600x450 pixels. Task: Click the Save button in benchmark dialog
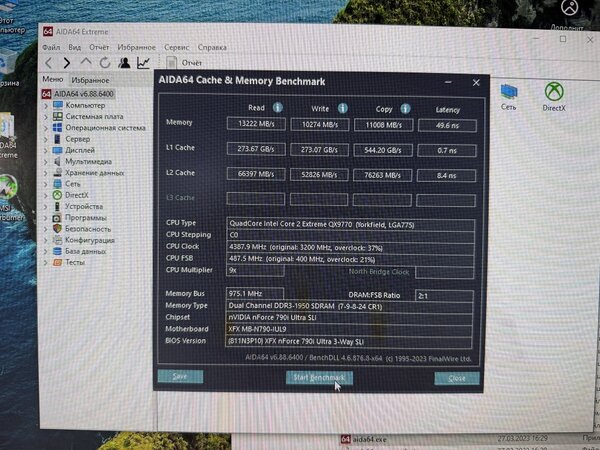coord(180,377)
